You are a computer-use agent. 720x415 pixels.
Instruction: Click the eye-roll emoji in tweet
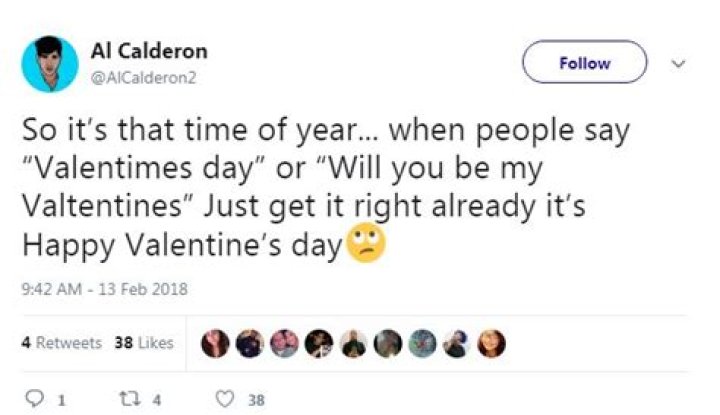(363, 241)
